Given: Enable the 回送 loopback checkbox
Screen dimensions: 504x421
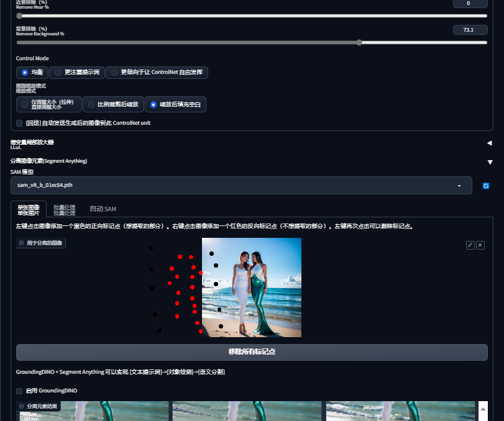Looking at the screenshot, I should click(x=19, y=123).
